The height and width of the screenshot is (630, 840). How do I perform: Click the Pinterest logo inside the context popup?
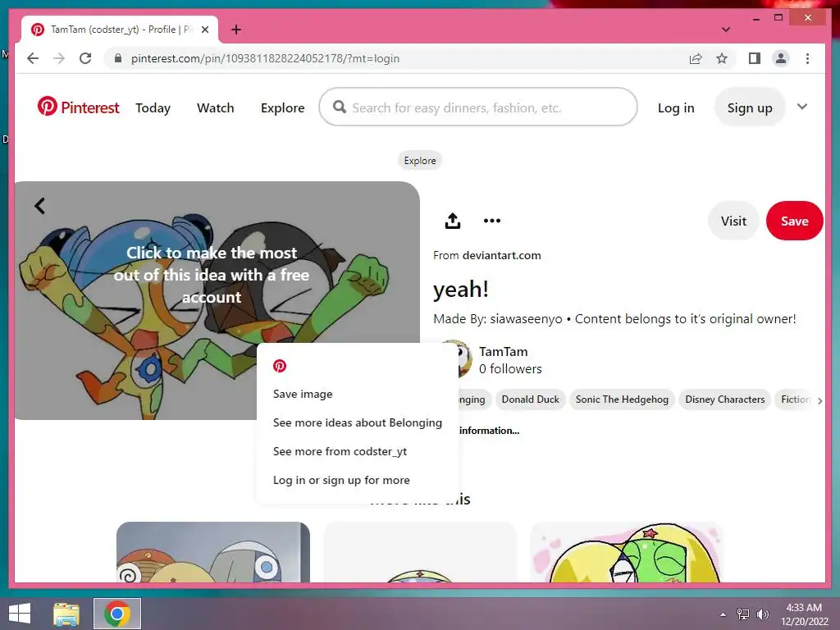[x=280, y=366]
